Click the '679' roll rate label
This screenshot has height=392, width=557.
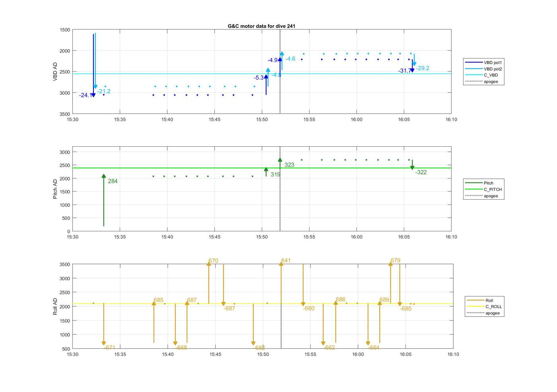395,260
